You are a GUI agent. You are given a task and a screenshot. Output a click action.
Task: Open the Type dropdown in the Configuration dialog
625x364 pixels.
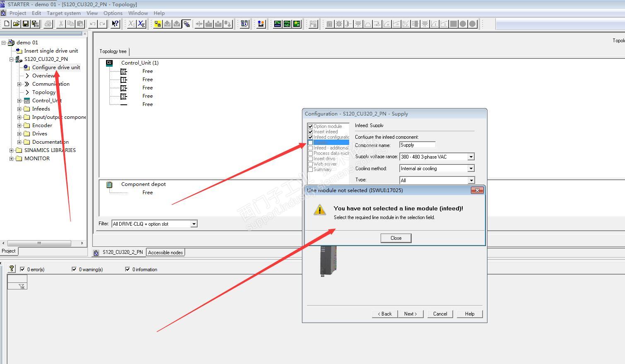(471, 180)
